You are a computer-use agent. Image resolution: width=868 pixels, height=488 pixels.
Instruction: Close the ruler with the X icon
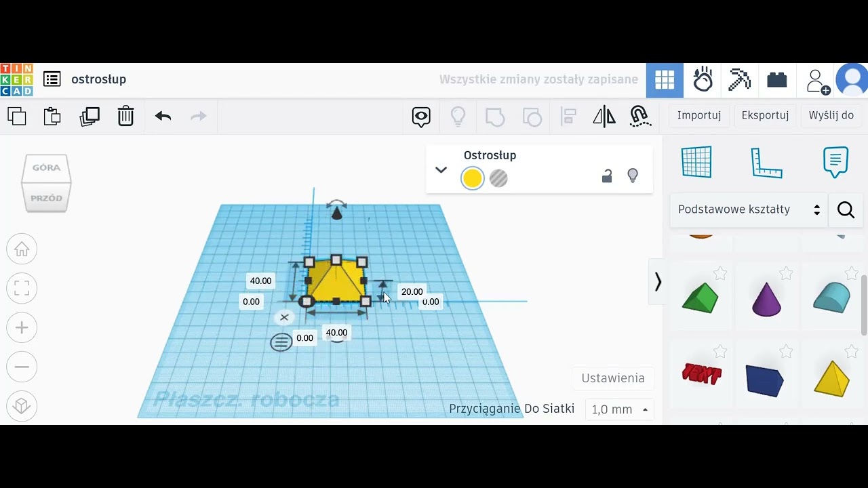point(284,317)
